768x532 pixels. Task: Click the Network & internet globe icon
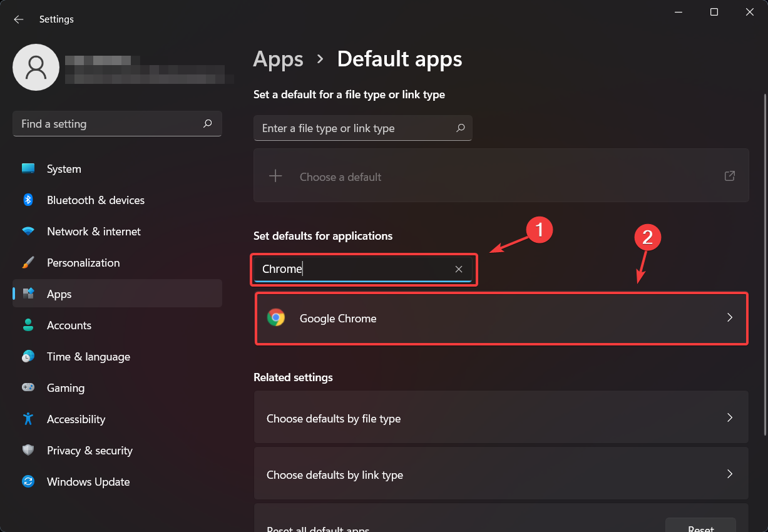(28, 231)
